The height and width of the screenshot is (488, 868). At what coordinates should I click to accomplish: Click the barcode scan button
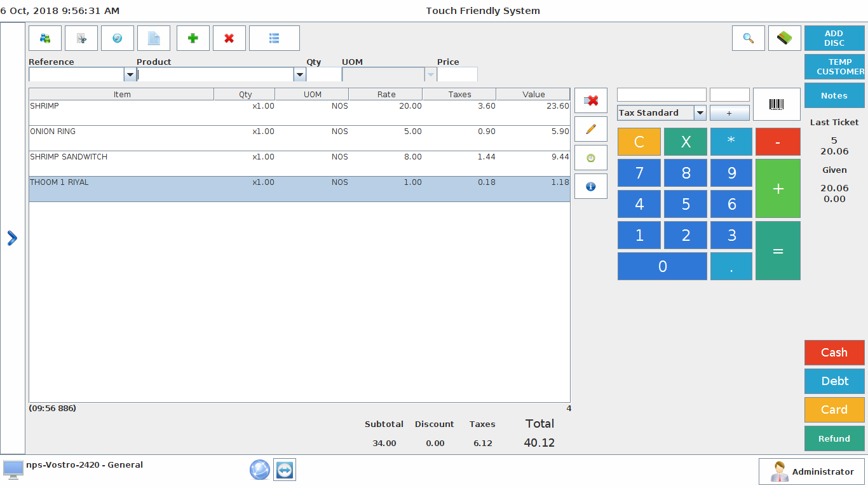776,104
